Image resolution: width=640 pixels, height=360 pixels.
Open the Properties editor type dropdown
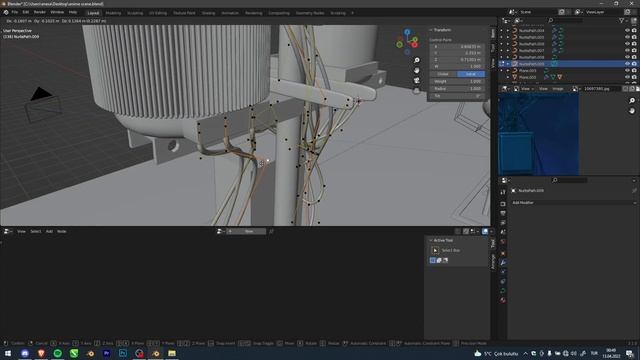coord(505,180)
